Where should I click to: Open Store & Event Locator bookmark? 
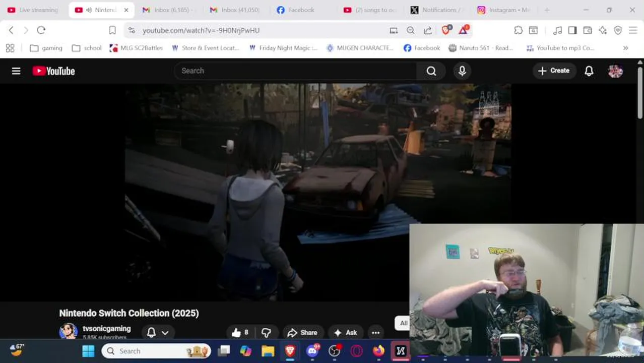[x=205, y=48]
